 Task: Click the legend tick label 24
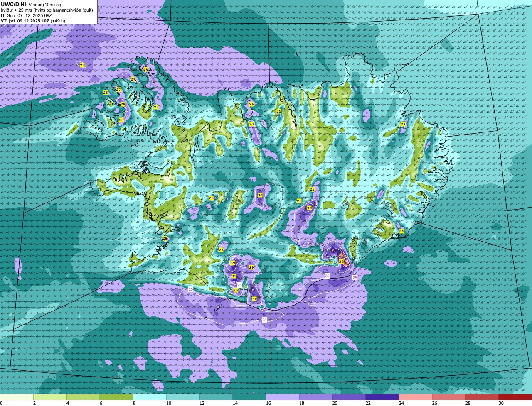[401, 403]
